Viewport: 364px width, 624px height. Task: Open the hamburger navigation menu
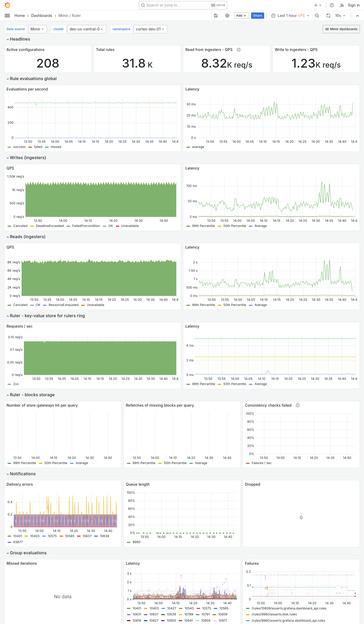click(7, 16)
